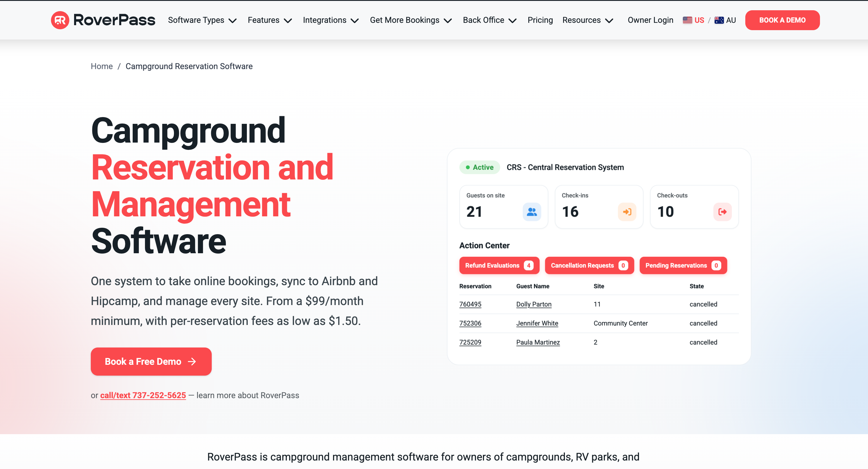Open the Cancellation Requests filter
868x469 pixels.
[x=589, y=266]
